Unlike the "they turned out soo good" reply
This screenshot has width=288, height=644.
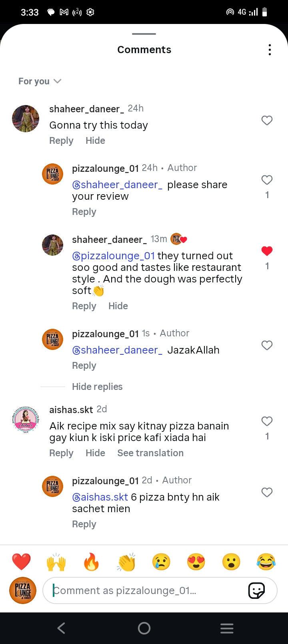pos(267,251)
